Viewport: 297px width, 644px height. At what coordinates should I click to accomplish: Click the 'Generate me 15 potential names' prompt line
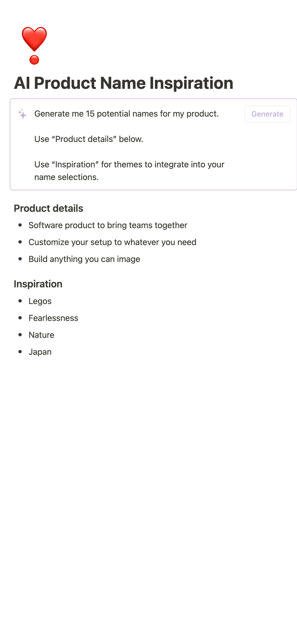tap(126, 114)
